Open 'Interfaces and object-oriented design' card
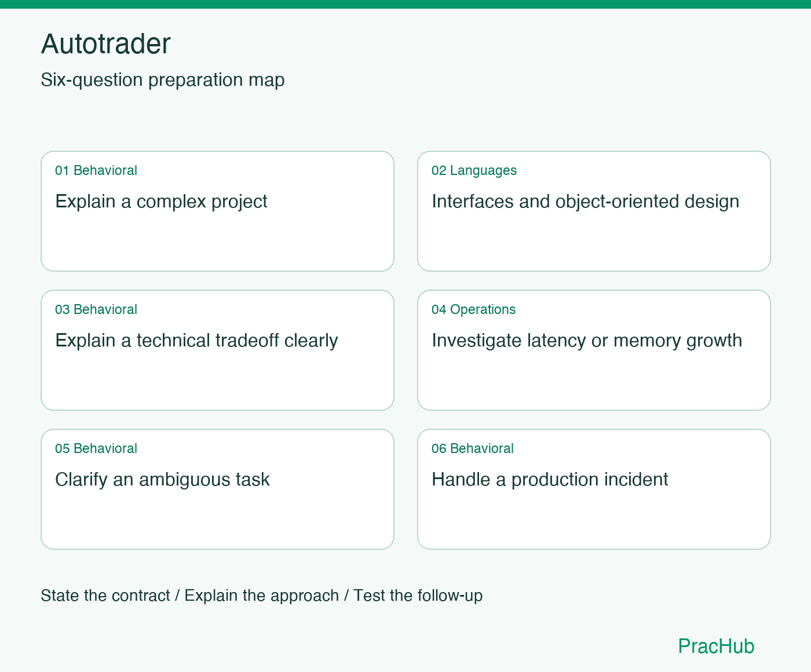This screenshot has height=672, width=811. click(x=594, y=211)
